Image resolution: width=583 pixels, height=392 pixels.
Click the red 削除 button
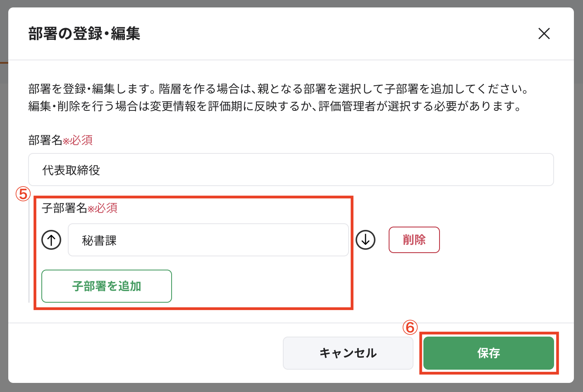click(414, 240)
